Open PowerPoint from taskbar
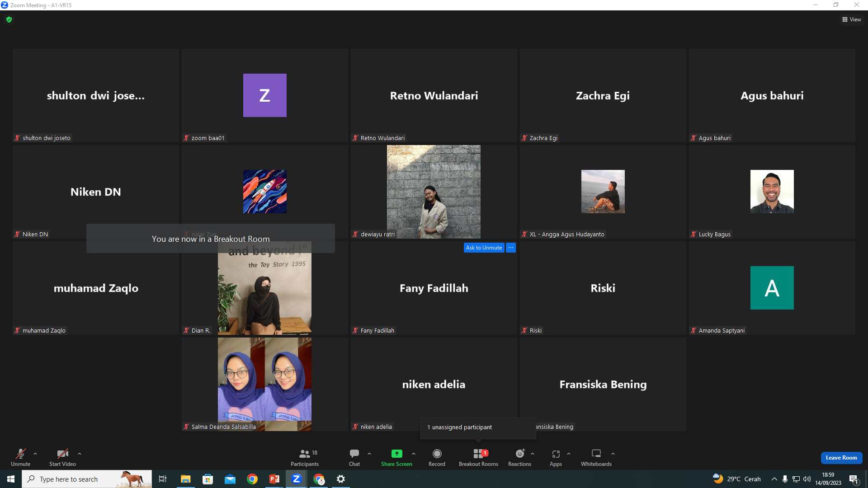The height and width of the screenshot is (488, 868). tap(274, 479)
